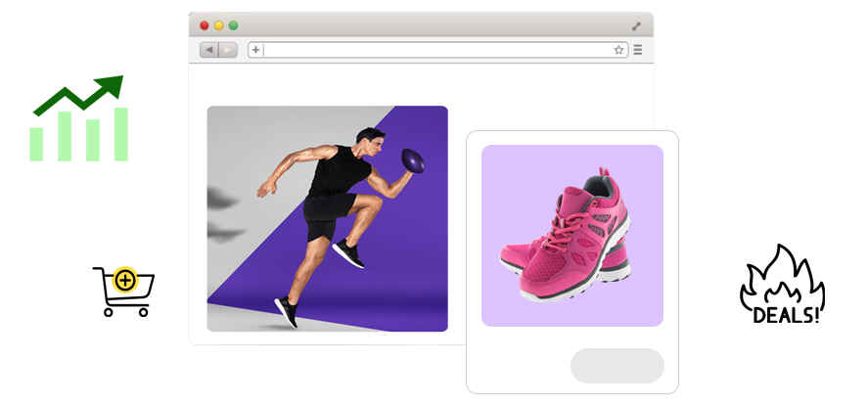The image size is (868, 405).
Task: Click the flame DEALS! icon
Action: (782, 285)
